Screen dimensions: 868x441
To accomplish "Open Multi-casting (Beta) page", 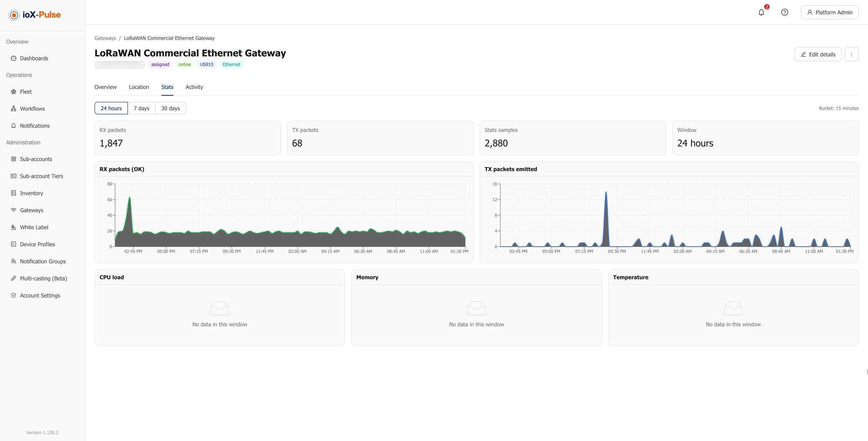I will coord(43,279).
